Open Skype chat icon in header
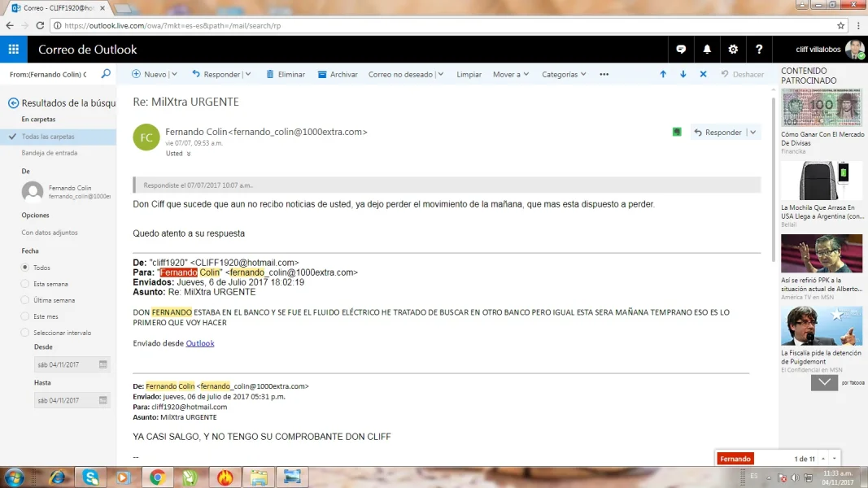This screenshot has height=488, width=868. coord(681,50)
